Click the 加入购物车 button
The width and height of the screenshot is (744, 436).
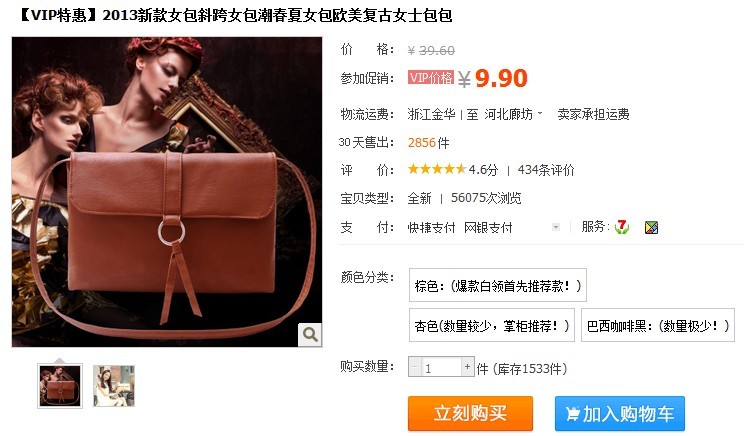click(620, 414)
